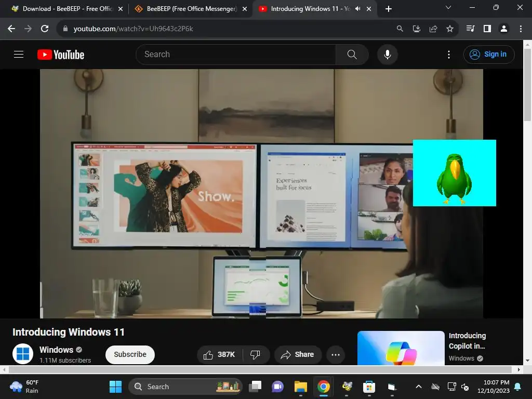Screen dimensions: 532x399
Task: Start voice search with the microphone
Action: (x=387, y=54)
